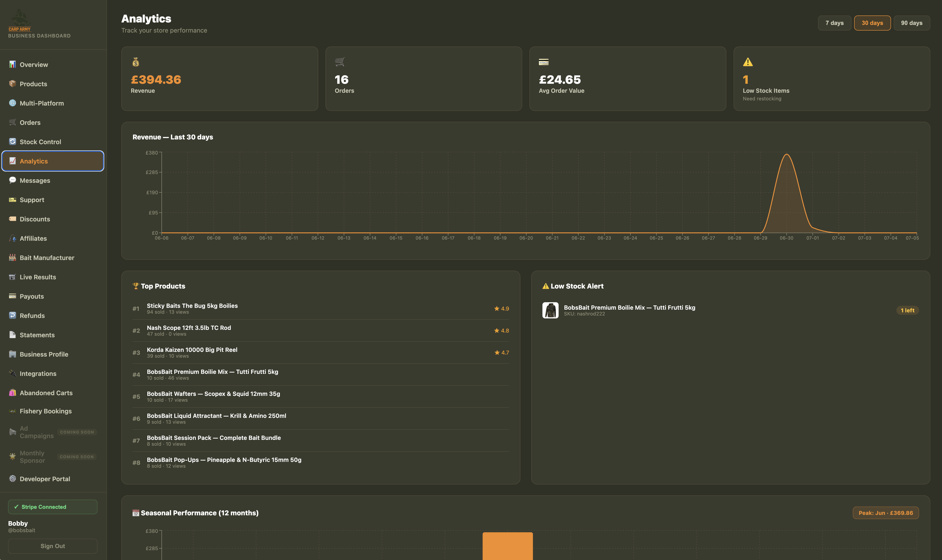Click the Fishery Bookings fish icon

[12, 411]
